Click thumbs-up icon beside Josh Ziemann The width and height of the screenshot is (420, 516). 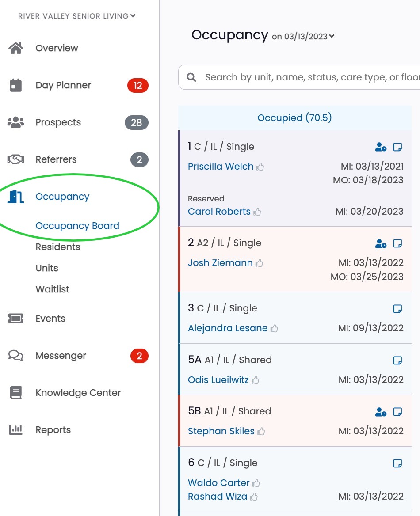[x=259, y=263]
